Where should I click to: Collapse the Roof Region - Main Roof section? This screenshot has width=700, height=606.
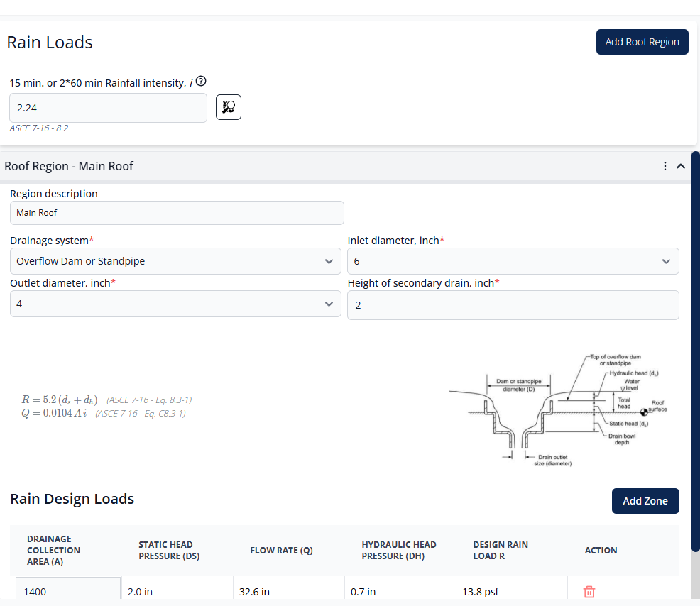(681, 166)
